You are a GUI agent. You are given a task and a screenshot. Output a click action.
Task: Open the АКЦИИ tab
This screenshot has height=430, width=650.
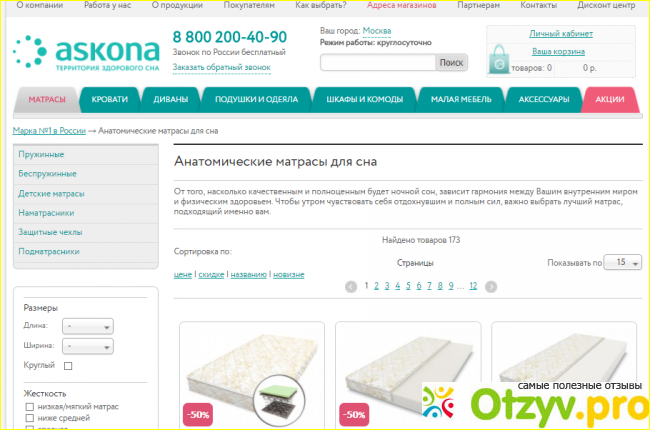click(610, 100)
